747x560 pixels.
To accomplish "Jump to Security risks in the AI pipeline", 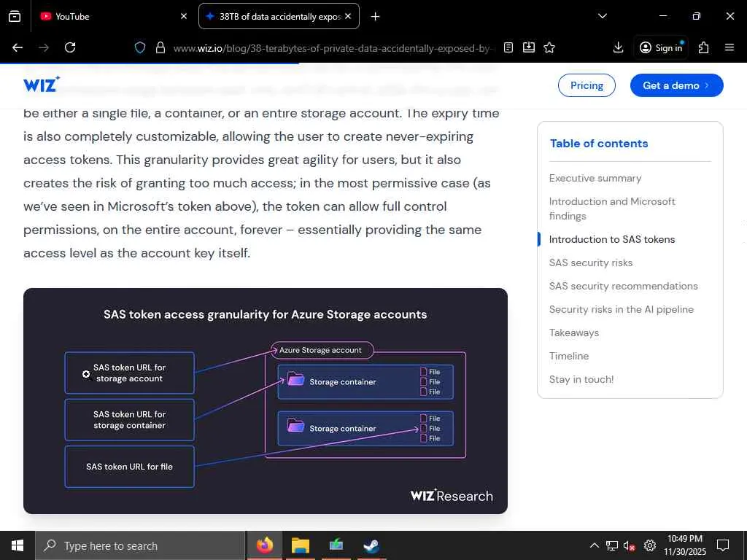I will pyautogui.click(x=622, y=309).
